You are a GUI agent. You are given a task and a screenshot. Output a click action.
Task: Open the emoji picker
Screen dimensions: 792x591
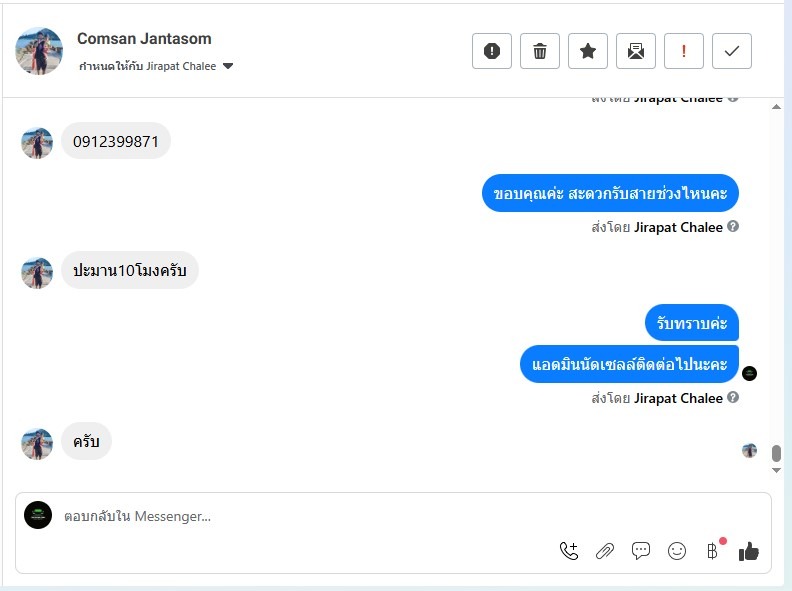tap(676, 551)
